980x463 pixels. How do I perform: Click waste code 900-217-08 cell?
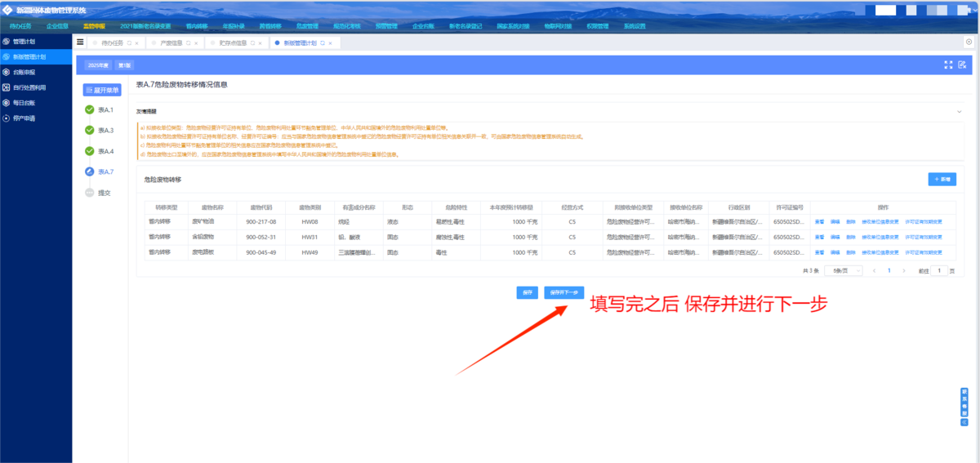point(261,221)
